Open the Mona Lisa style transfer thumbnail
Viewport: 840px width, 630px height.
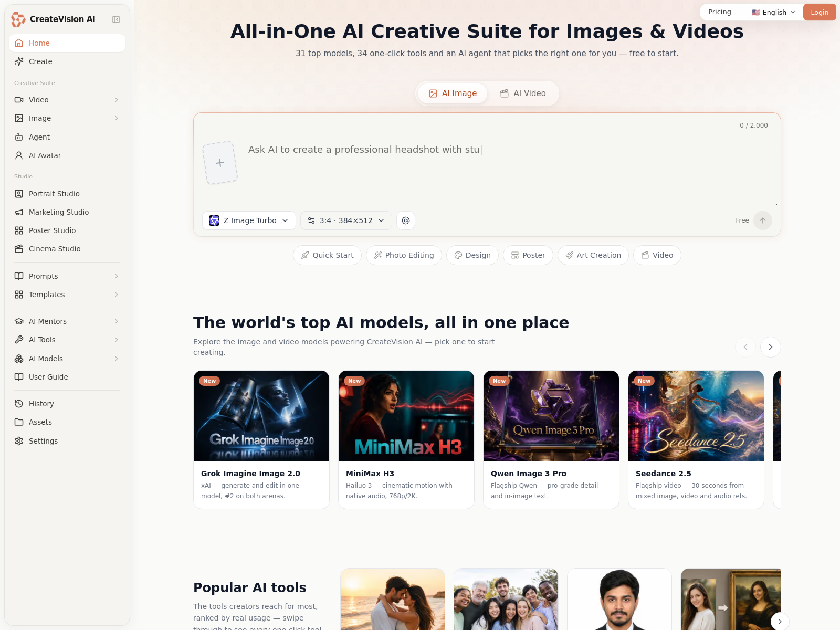click(731, 599)
